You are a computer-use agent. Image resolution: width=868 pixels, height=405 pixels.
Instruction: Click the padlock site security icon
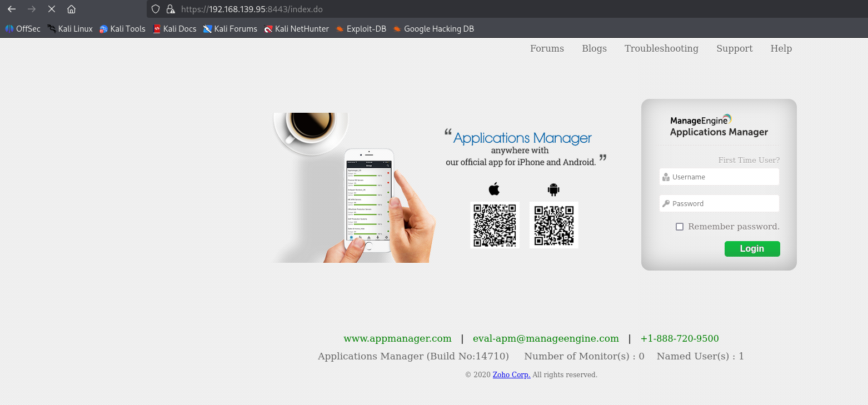point(171,9)
